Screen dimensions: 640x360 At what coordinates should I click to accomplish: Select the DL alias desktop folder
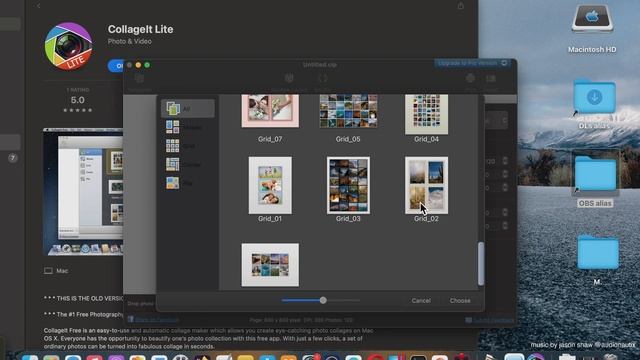pos(594,104)
